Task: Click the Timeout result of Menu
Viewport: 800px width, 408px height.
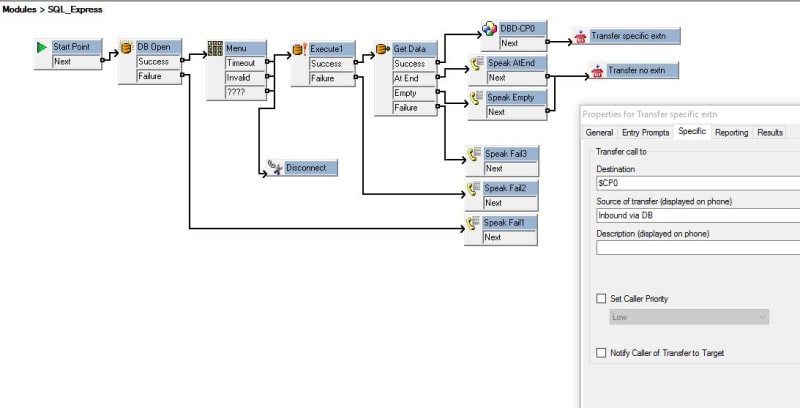Action: (245, 63)
